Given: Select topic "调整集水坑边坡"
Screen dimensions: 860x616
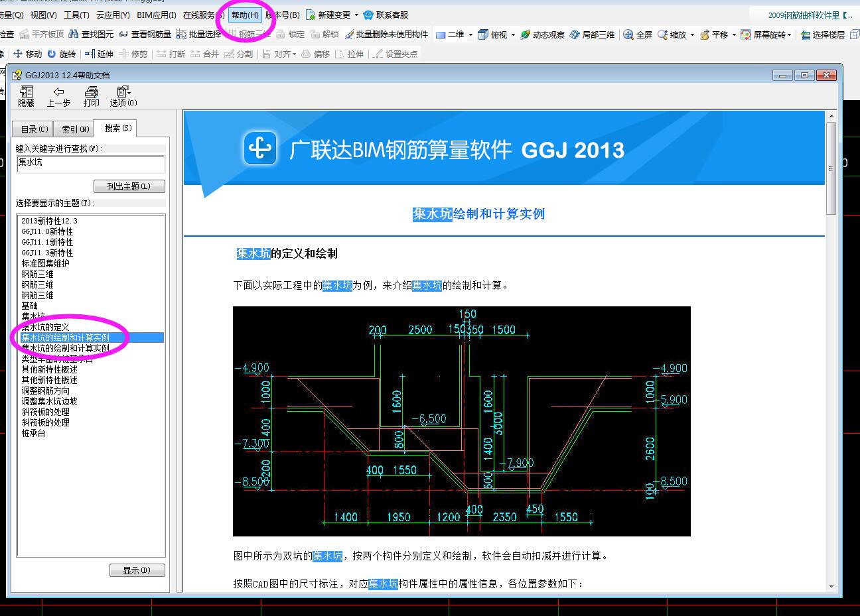Looking at the screenshot, I should pos(49,401).
